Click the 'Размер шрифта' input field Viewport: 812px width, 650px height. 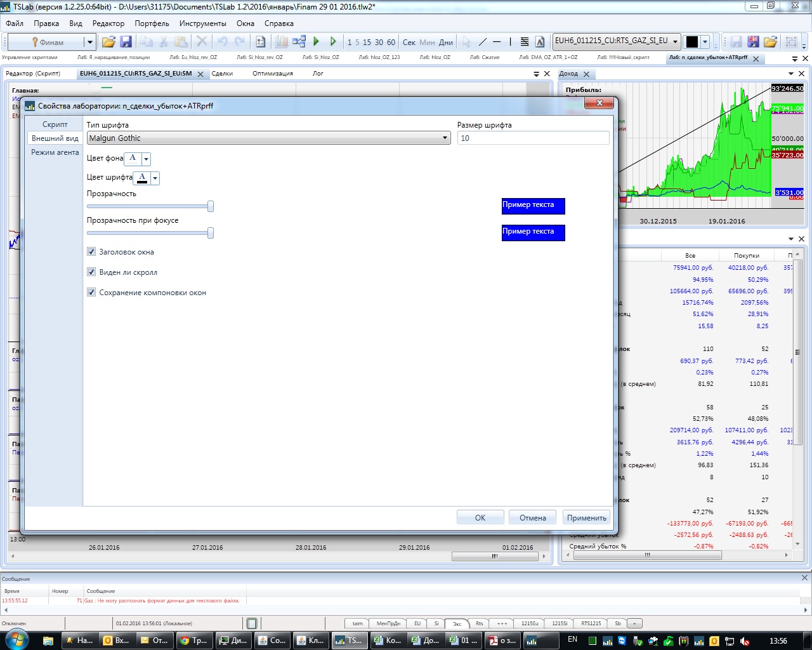[x=533, y=138]
